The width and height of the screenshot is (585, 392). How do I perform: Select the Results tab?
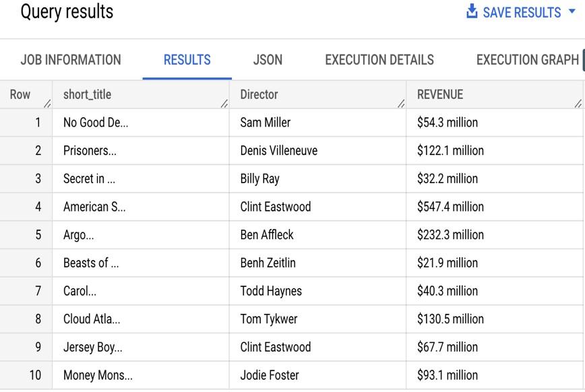(x=187, y=60)
